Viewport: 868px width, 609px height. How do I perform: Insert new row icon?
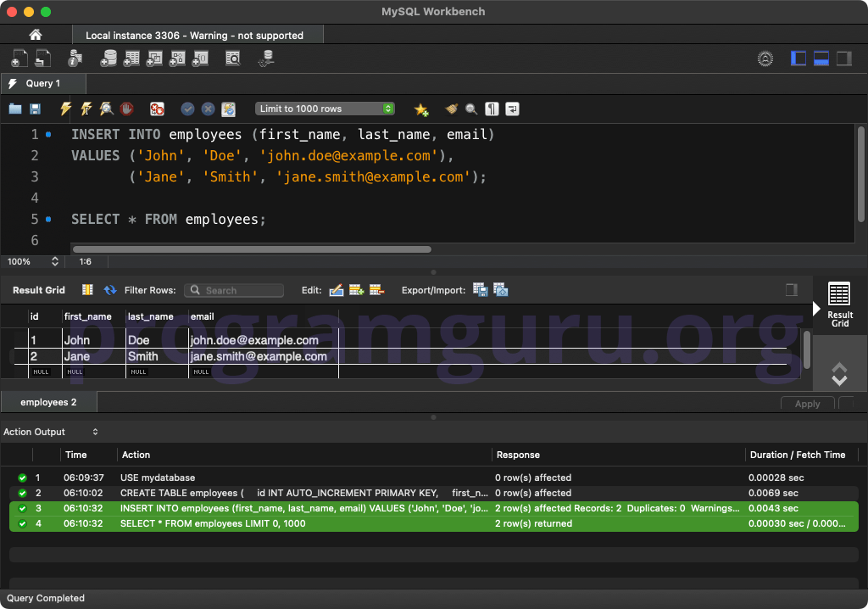click(357, 290)
